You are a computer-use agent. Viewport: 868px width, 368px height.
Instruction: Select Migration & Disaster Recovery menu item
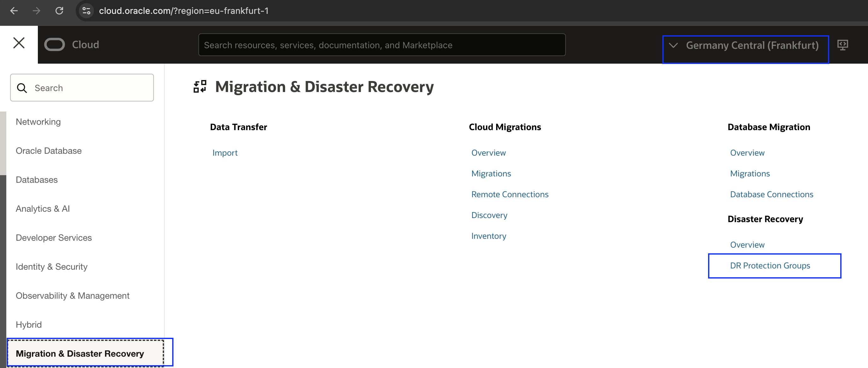click(80, 354)
